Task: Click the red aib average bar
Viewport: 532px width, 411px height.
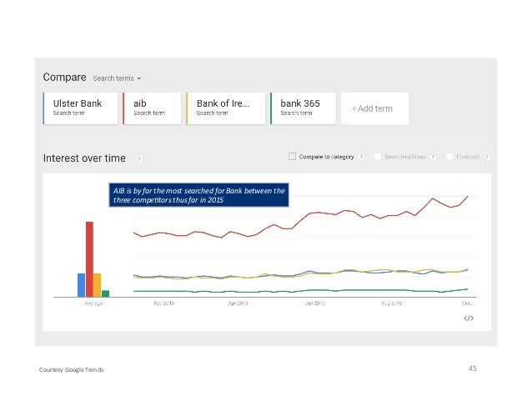Action: pyautogui.click(x=89, y=258)
